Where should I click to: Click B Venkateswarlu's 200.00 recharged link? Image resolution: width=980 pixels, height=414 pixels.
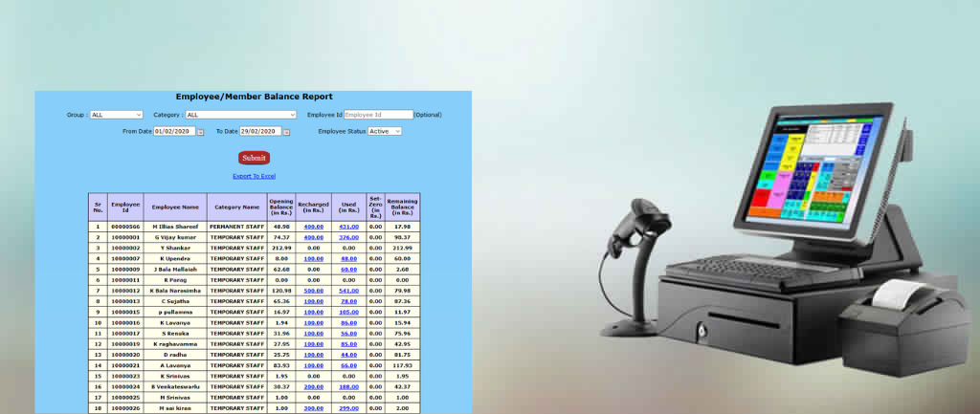point(313,386)
